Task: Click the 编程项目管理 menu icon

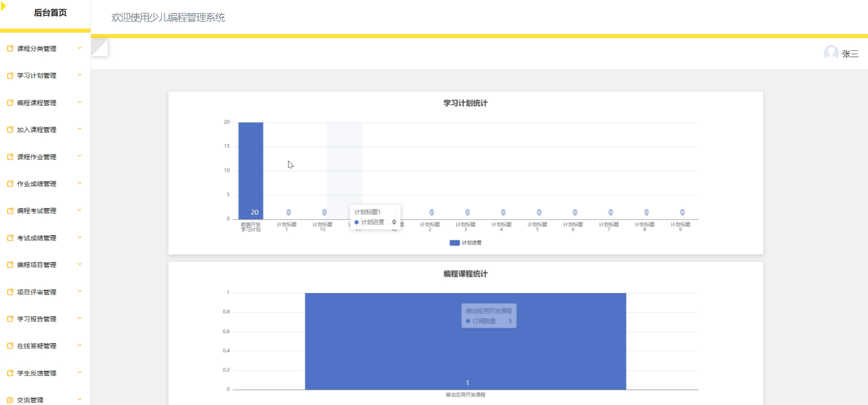Action: point(10,265)
